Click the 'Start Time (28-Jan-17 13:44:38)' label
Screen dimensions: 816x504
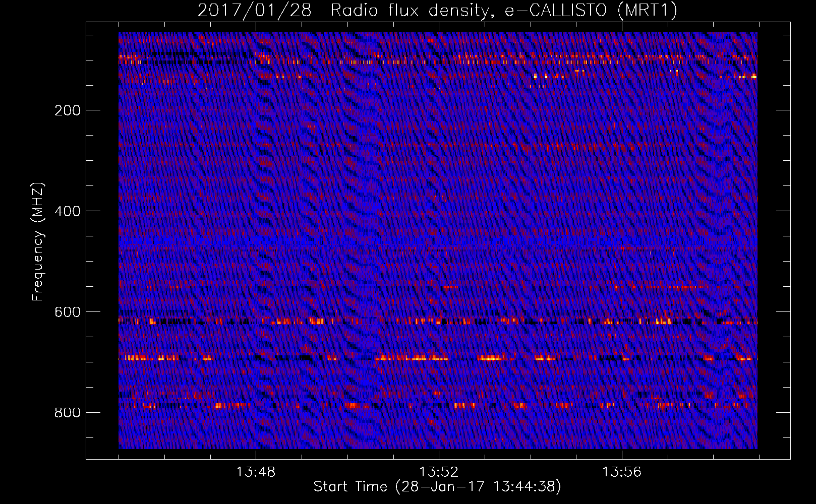click(437, 487)
